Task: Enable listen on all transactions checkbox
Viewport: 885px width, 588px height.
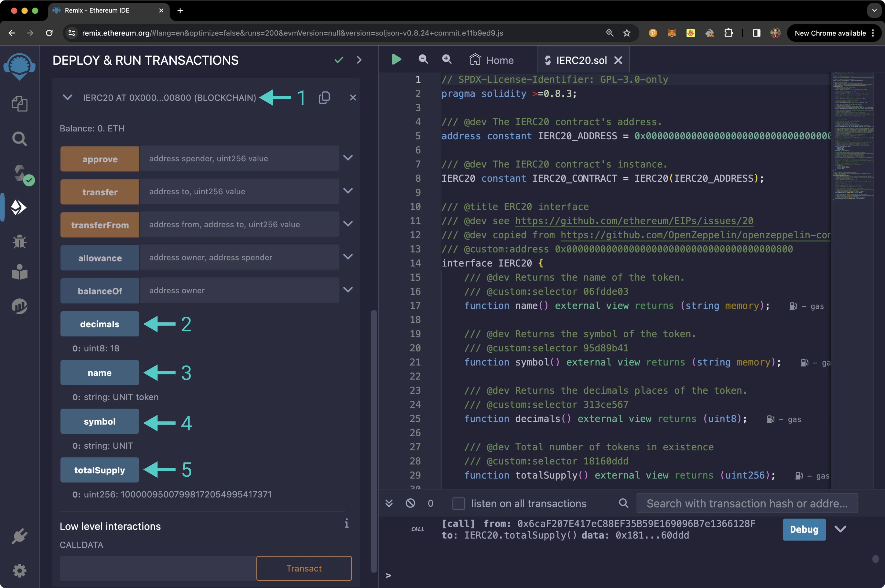Action: 458,503
